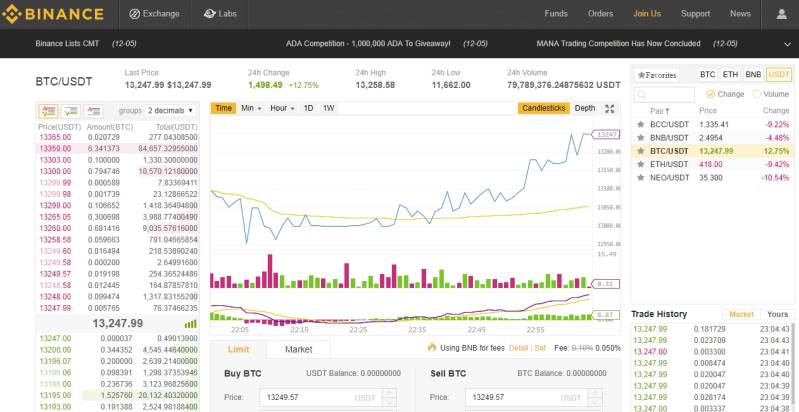This screenshot has height=412, width=799.
Task: Click the Set link for BNB fees
Action: pyautogui.click(x=540, y=348)
